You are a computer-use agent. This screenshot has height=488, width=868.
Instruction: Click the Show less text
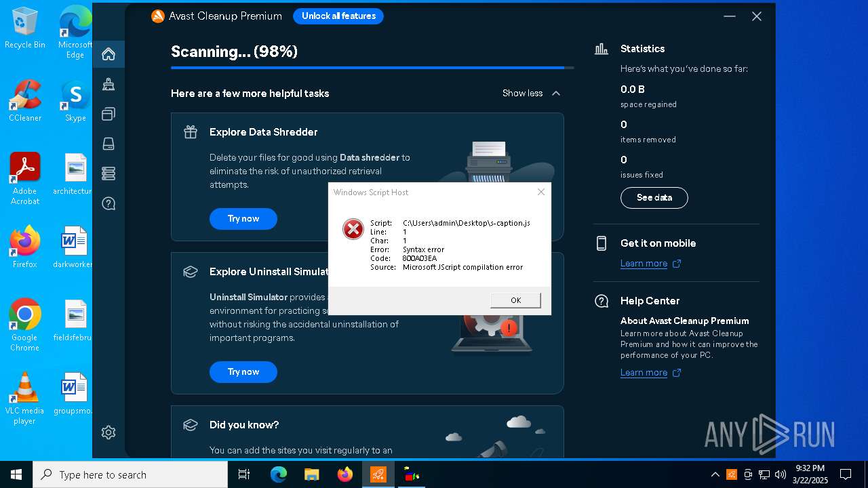[x=522, y=94]
